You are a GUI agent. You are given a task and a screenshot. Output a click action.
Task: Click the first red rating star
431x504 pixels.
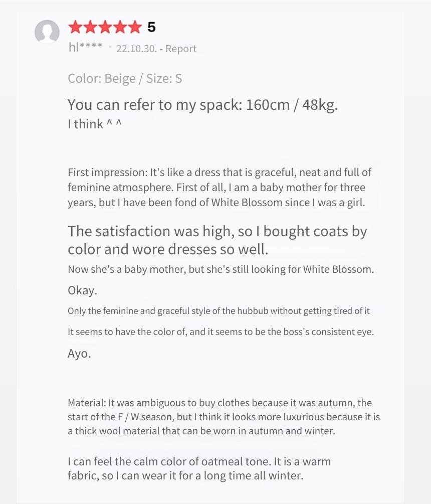76,27
